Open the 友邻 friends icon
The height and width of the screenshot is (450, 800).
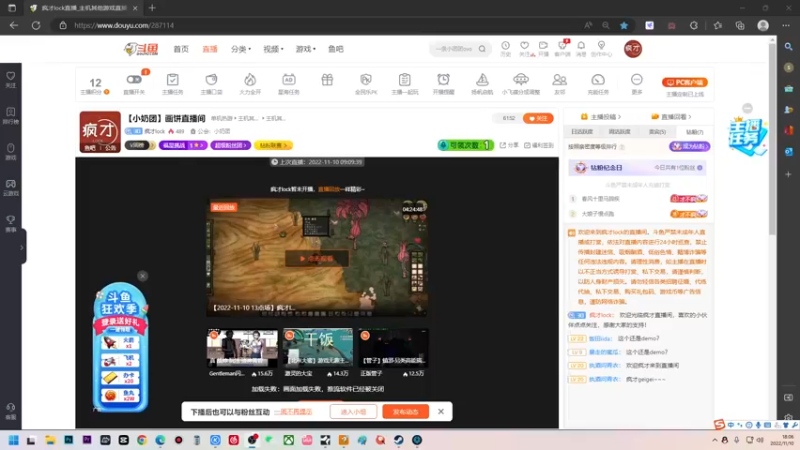point(560,80)
